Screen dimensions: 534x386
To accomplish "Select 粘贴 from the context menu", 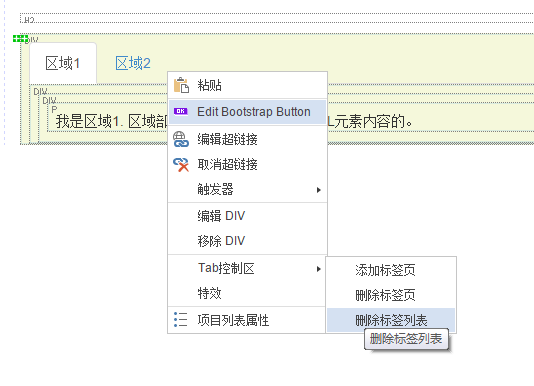I will coord(248,85).
